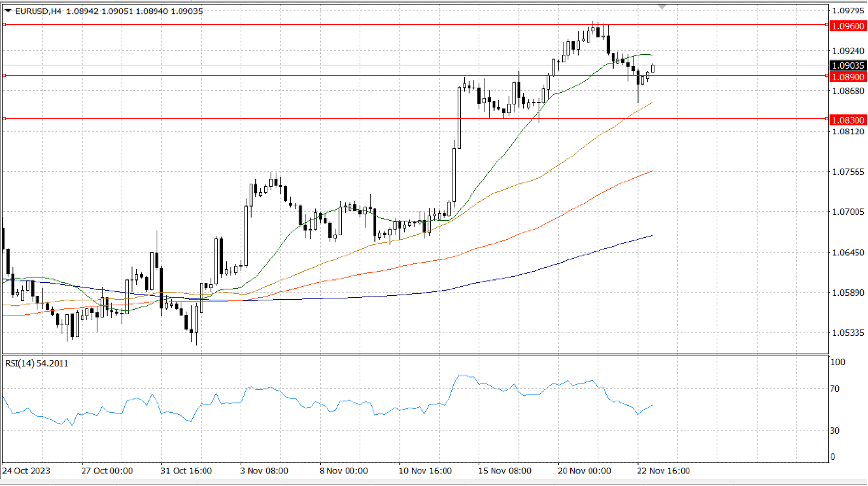Click left handle of 1.08300 line

click(4, 119)
